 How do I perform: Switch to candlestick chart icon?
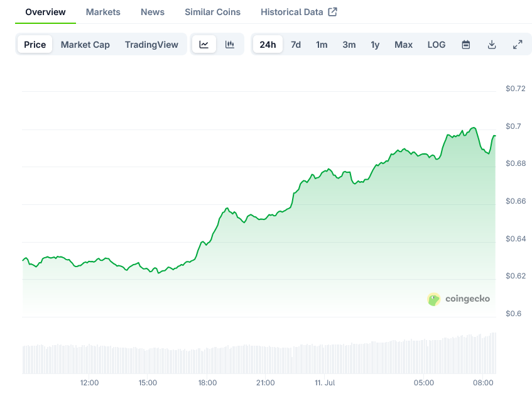(x=230, y=45)
